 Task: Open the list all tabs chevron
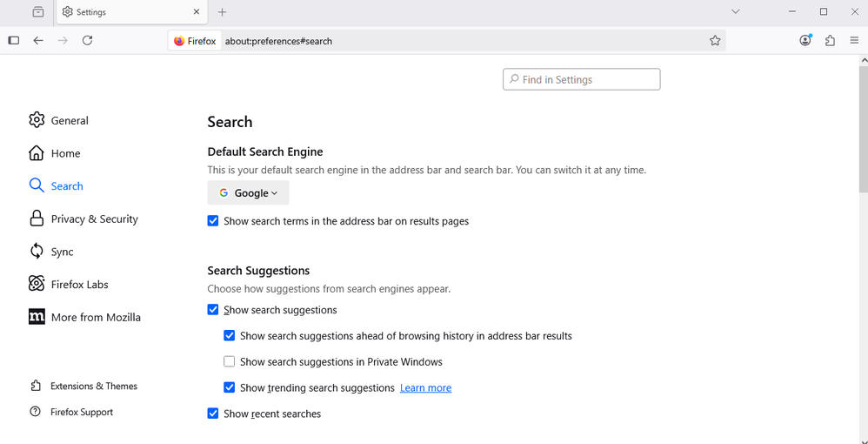coord(736,12)
